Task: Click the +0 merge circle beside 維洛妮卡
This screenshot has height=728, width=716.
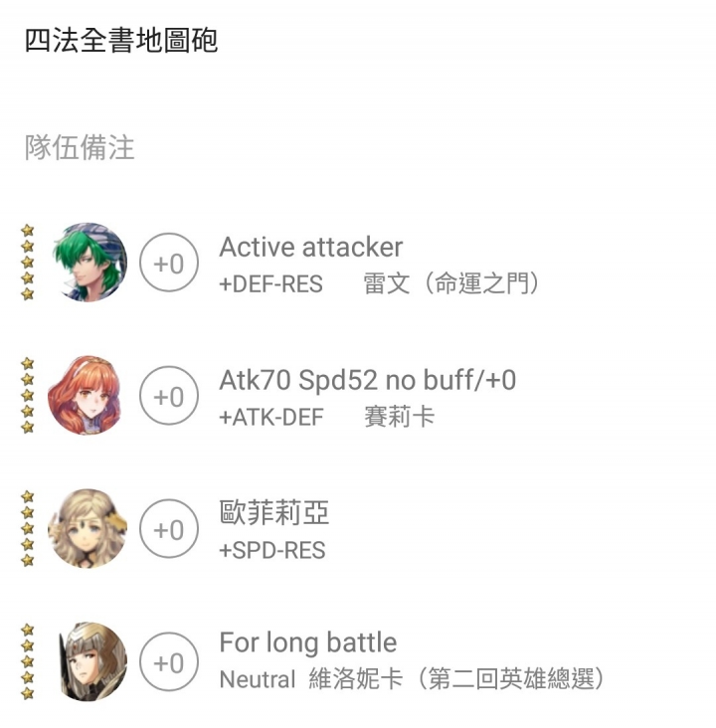Action: coord(169,661)
